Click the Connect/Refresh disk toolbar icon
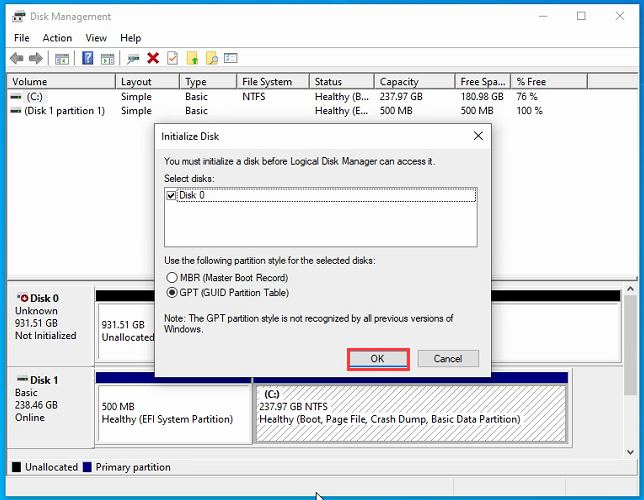The height and width of the screenshot is (500, 644). (x=133, y=59)
